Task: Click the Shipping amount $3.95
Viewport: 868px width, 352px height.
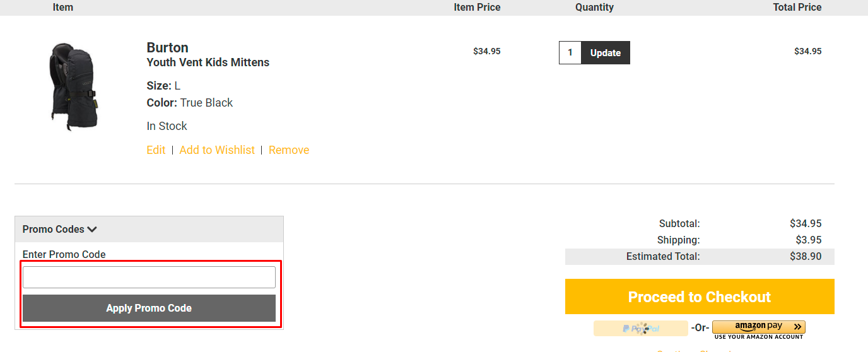Action: pyautogui.click(x=809, y=240)
